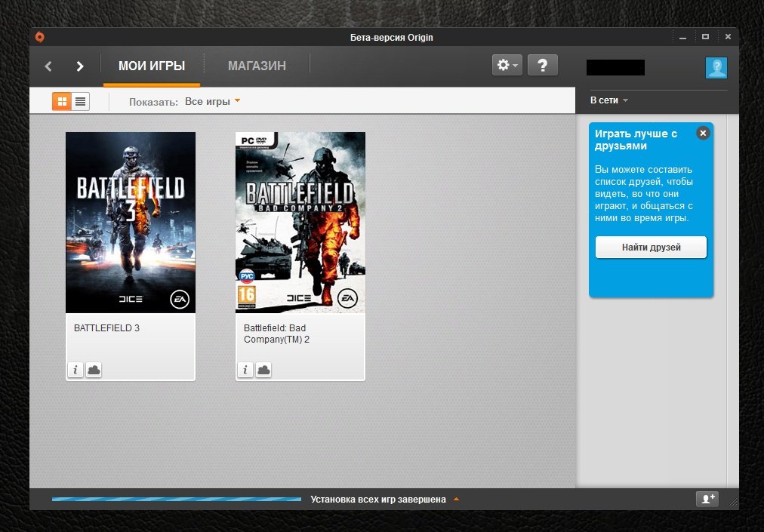Click the Battlefield: Bad Company(TM) 2 title
The height and width of the screenshot is (532, 764).
276,334
